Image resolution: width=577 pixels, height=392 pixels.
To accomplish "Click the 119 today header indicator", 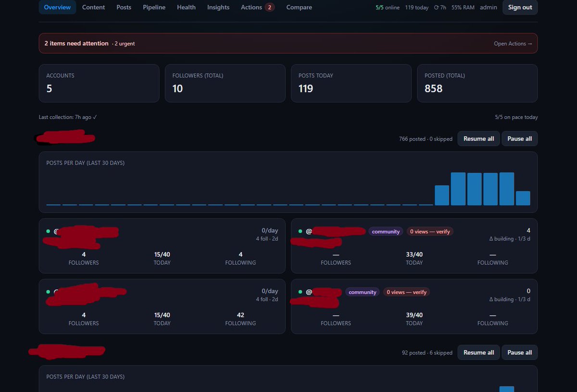I will point(417,8).
